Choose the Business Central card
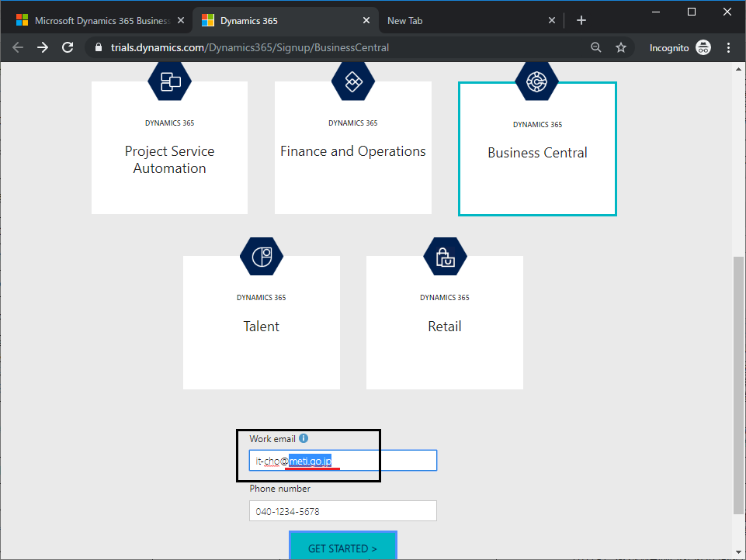The height and width of the screenshot is (560, 746). coord(538,149)
